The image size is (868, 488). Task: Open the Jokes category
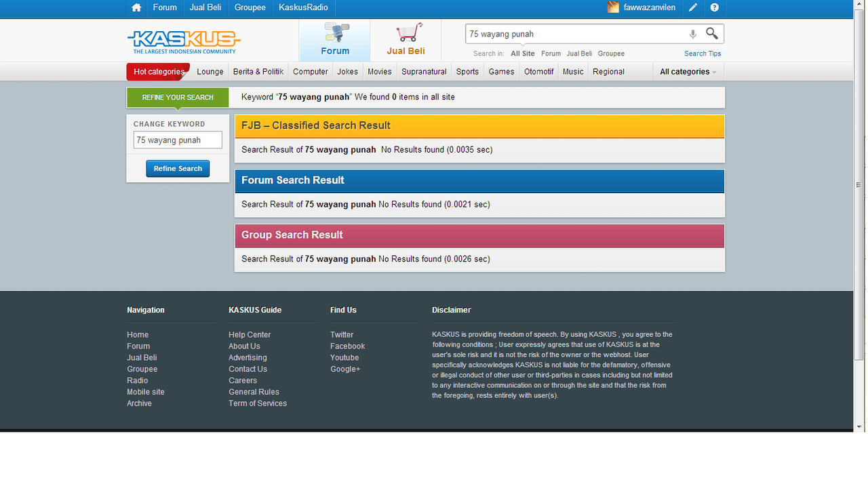point(348,72)
